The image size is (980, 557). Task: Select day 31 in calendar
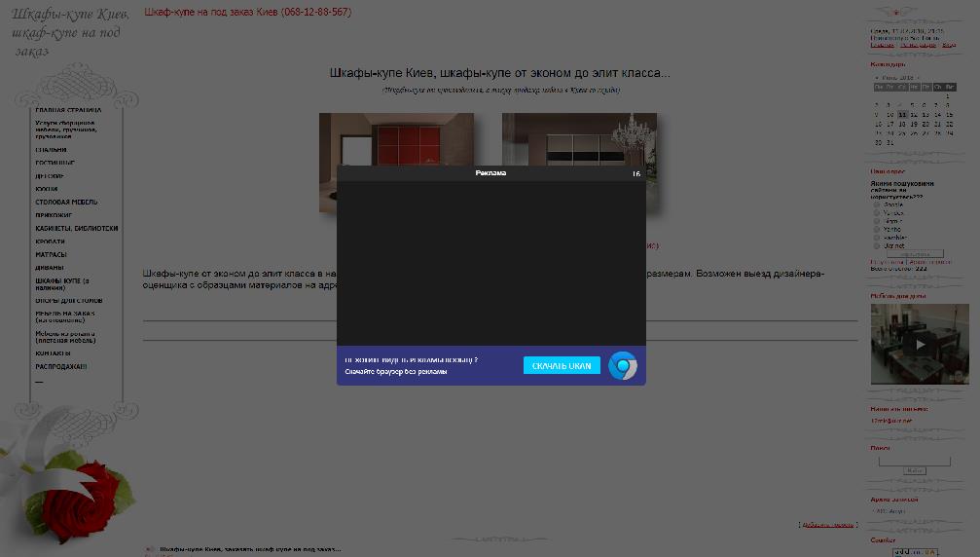890,142
